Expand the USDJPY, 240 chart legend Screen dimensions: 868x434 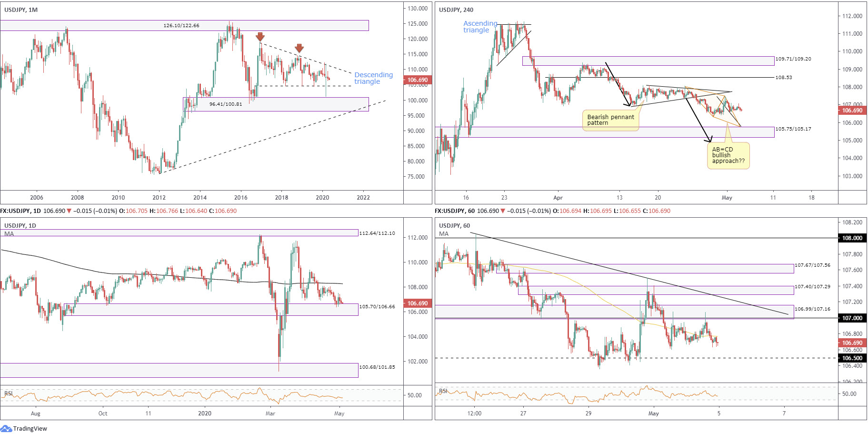coord(456,10)
